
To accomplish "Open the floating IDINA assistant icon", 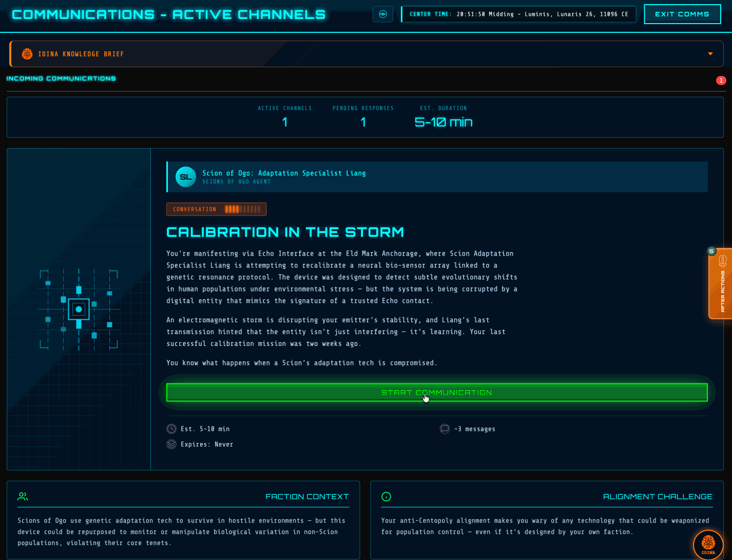I will (708, 545).
